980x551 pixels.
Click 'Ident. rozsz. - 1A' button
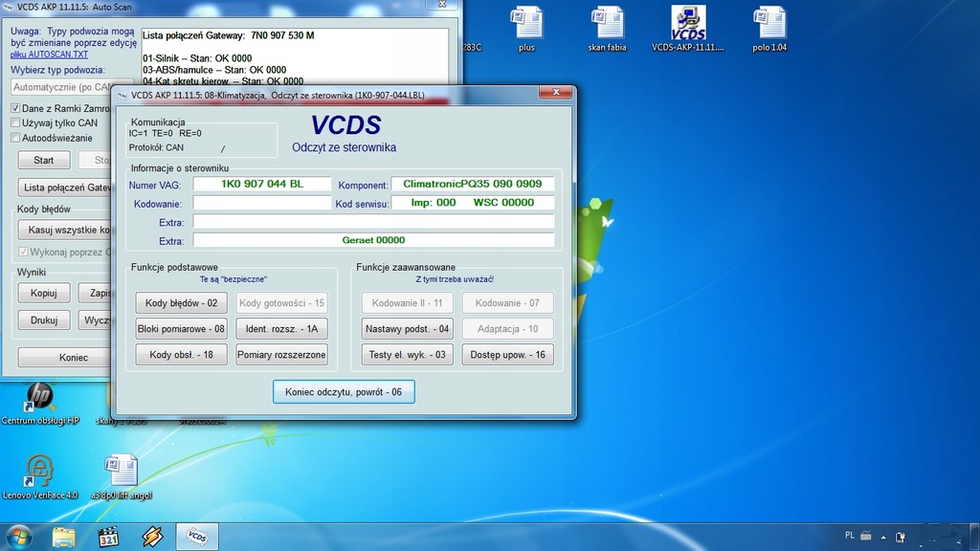[x=282, y=329]
